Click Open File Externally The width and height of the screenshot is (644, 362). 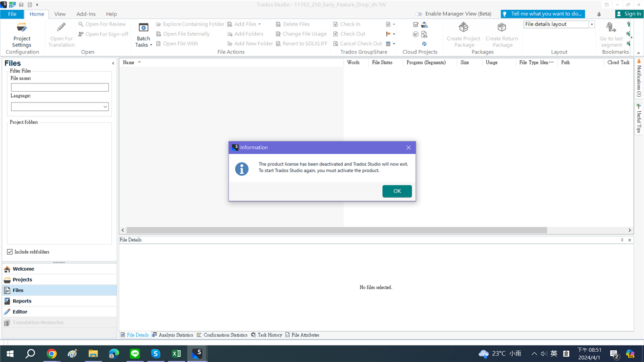(x=183, y=34)
